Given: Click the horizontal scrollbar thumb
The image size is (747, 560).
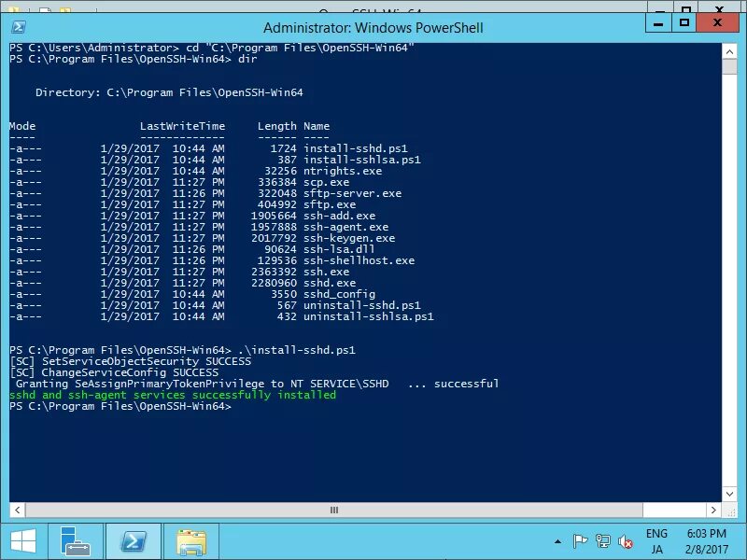Looking at the screenshot, I should point(334,510).
